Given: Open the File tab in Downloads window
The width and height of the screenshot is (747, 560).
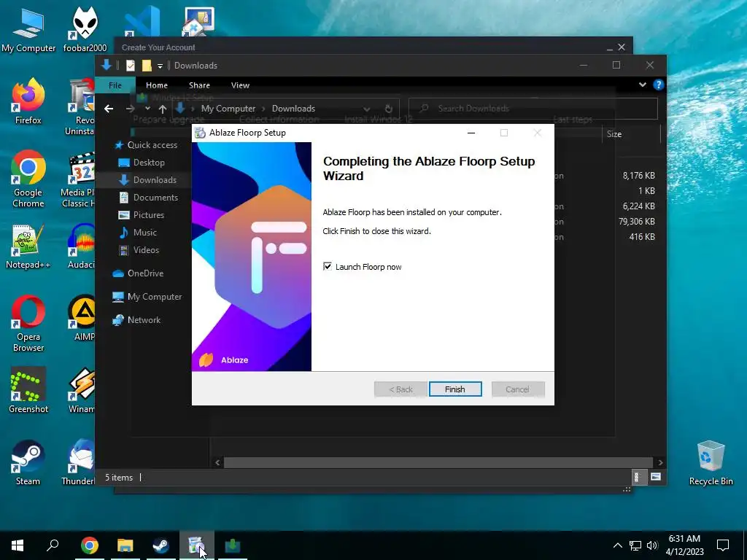Looking at the screenshot, I should (x=115, y=85).
